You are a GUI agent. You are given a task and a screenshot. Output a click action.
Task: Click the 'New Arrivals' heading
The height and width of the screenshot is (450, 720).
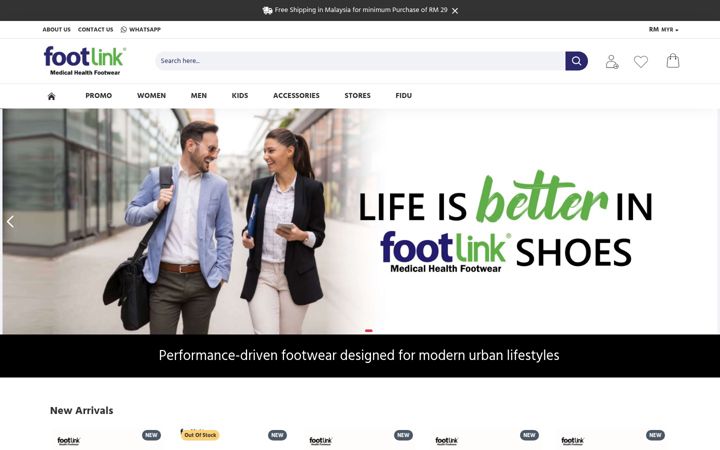[x=81, y=411]
